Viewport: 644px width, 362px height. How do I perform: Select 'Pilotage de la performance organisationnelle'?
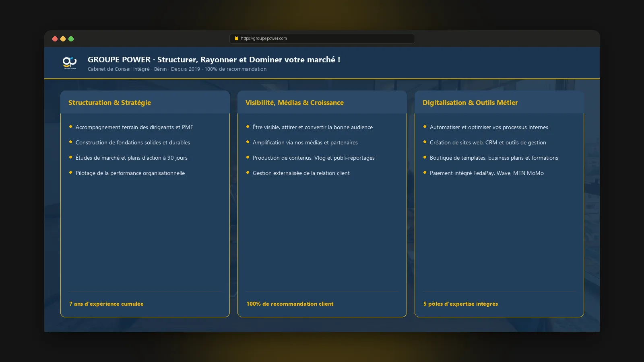[x=130, y=173]
